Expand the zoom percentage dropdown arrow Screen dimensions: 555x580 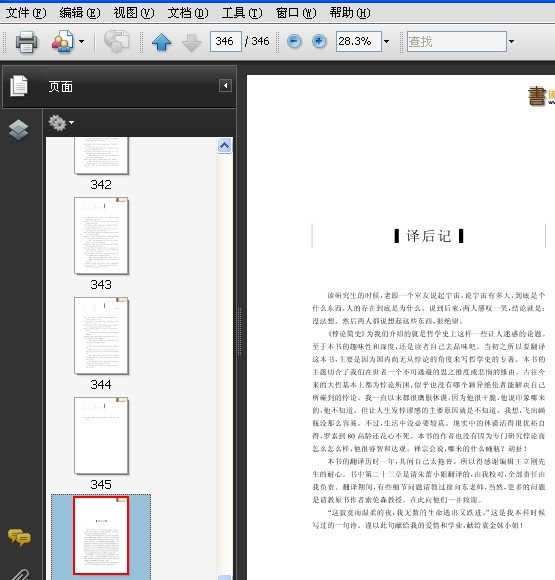point(387,41)
